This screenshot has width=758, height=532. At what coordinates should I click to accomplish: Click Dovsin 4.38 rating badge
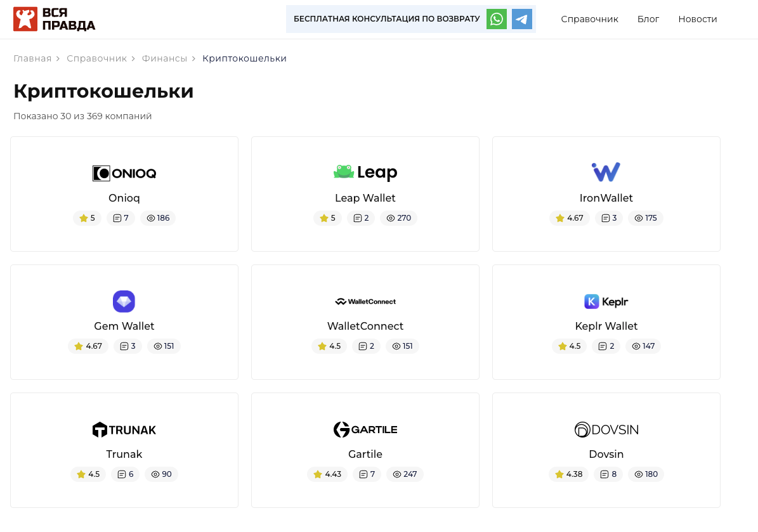(x=568, y=474)
